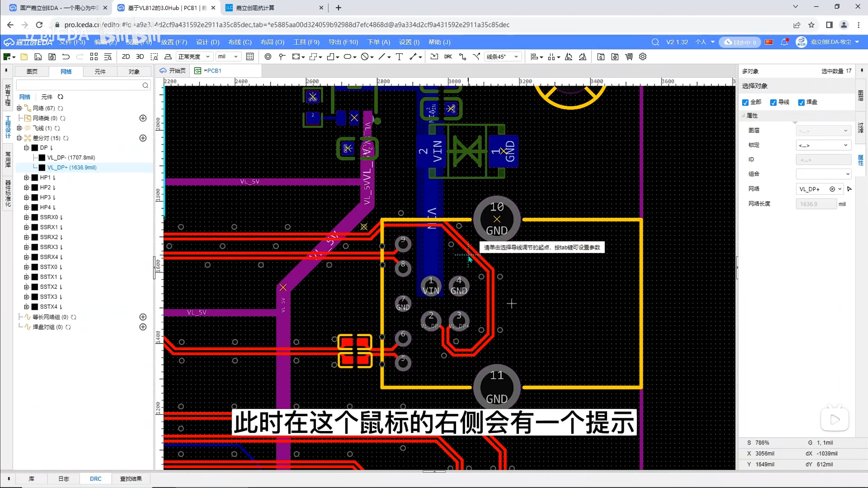The height and width of the screenshot is (488, 868).
Task: Click the DRC bottom panel tab
Action: point(95,479)
